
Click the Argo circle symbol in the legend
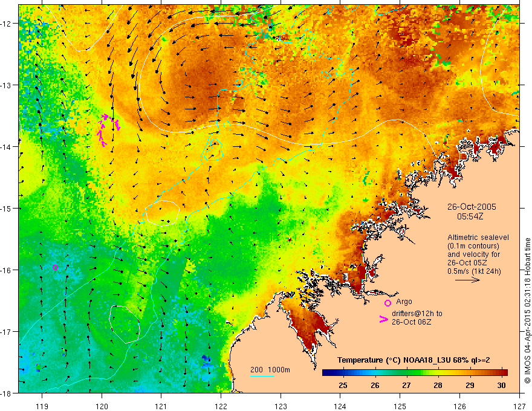point(388,303)
